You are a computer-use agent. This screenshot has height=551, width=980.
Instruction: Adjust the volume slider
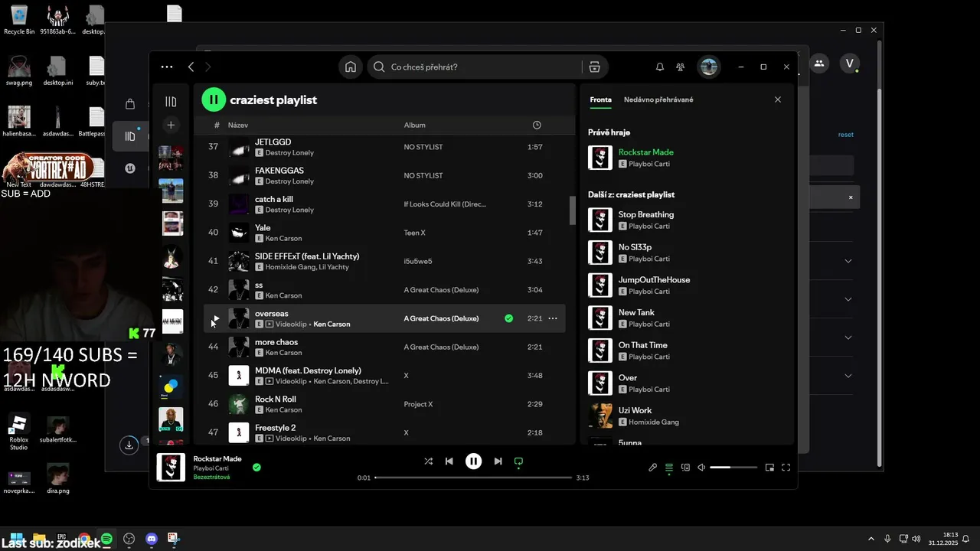(733, 468)
